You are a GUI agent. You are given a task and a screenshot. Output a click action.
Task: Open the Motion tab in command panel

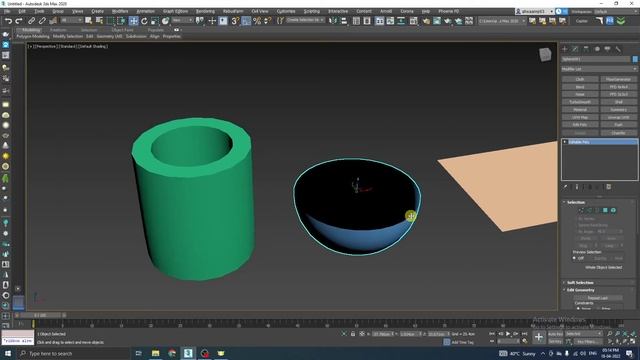pyautogui.click(x=597, y=49)
